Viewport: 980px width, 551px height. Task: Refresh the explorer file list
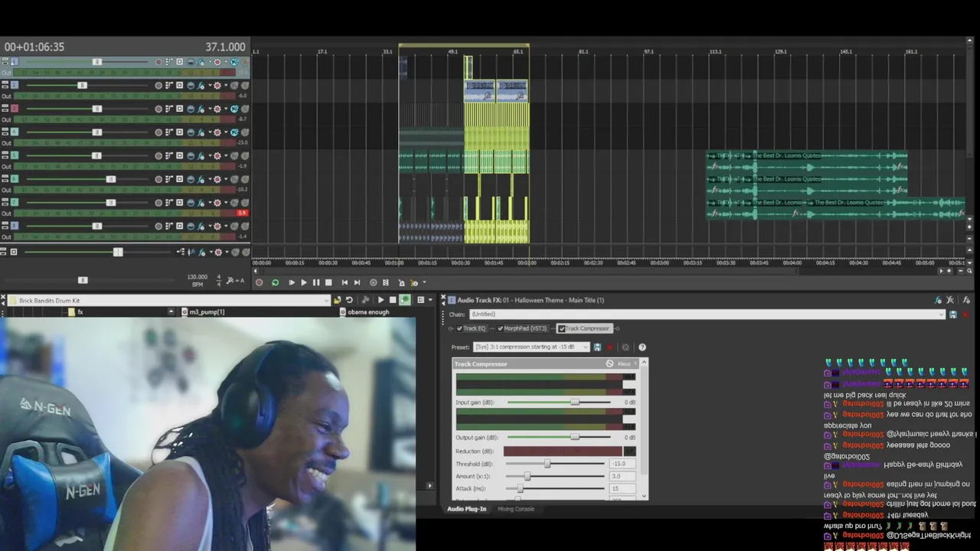pos(349,300)
